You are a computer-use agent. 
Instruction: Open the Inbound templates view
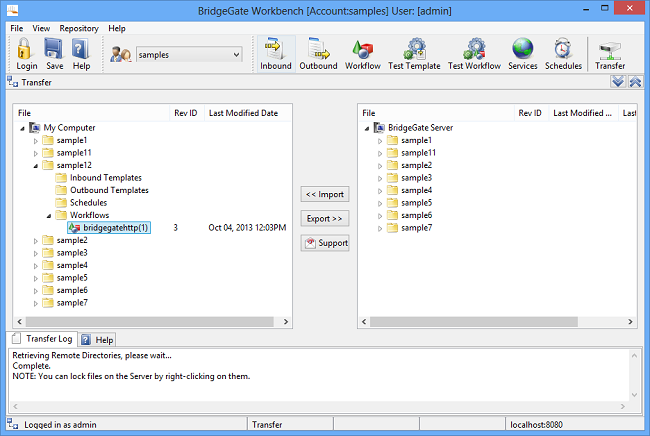[275, 54]
